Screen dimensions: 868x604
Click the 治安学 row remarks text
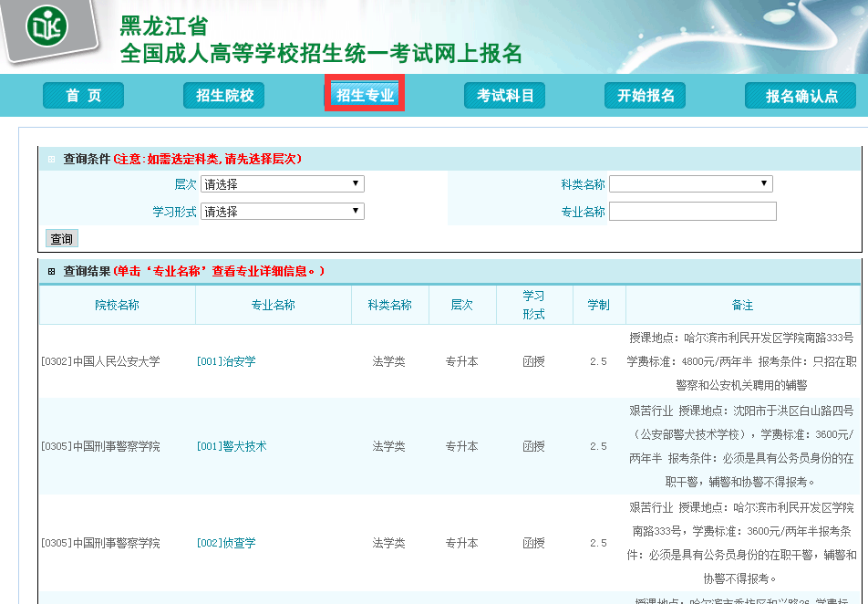(742, 361)
